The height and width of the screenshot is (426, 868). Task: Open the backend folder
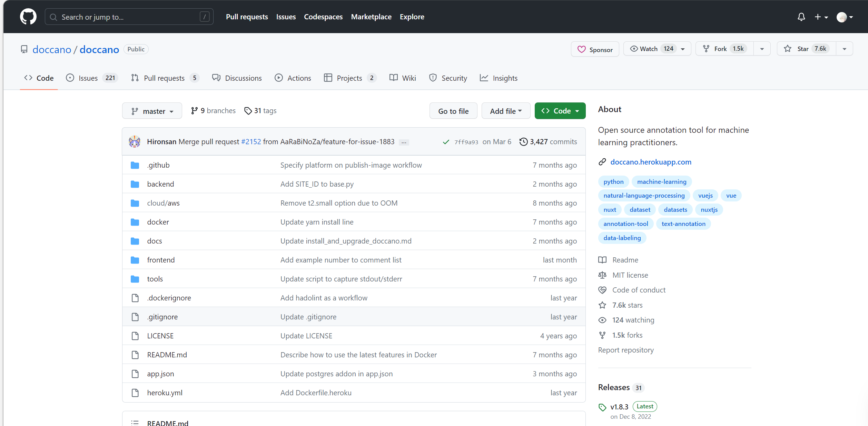pyautogui.click(x=160, y=184)
